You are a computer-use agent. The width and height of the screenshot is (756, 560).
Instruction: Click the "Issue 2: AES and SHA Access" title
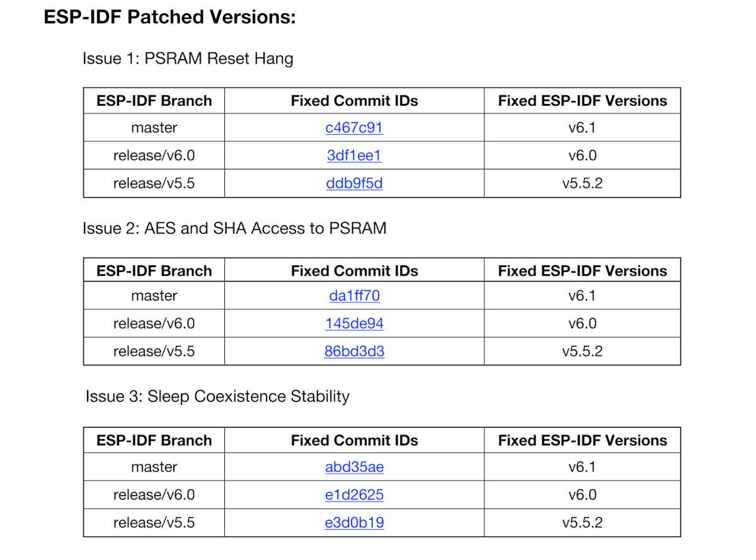point(234,228)
